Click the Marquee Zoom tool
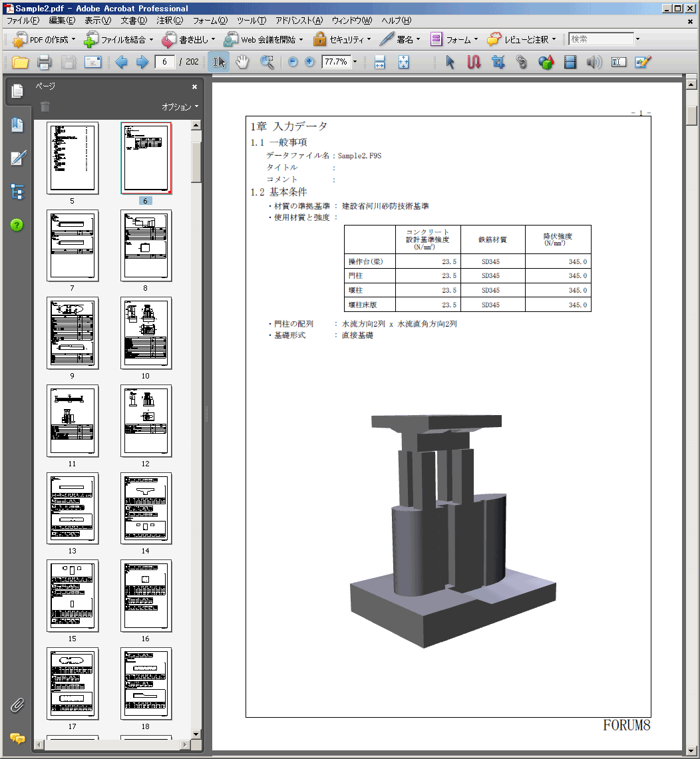Screen dimensions: 700x759 (267, 63)
